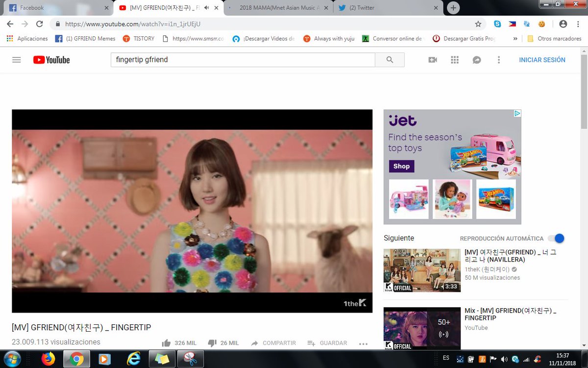Open the Windows Start menu

tap(11, 359)
